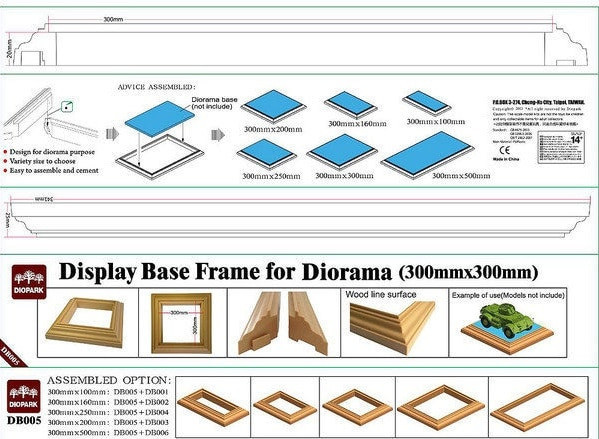Click the 300mm×100mm base illustration
Viewport: 599px width, 439px height.
427,103
